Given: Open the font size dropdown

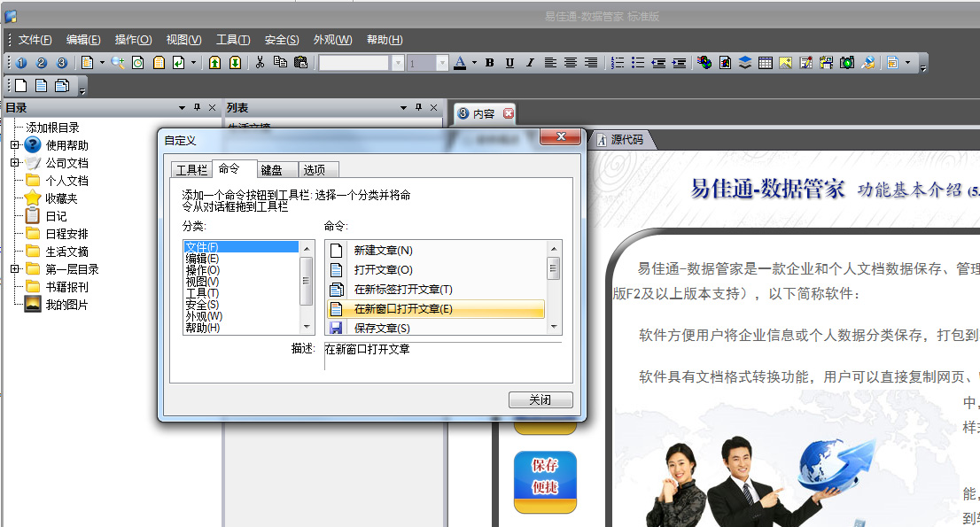Looking at the screenshot, I should click(x=440, y=63).
